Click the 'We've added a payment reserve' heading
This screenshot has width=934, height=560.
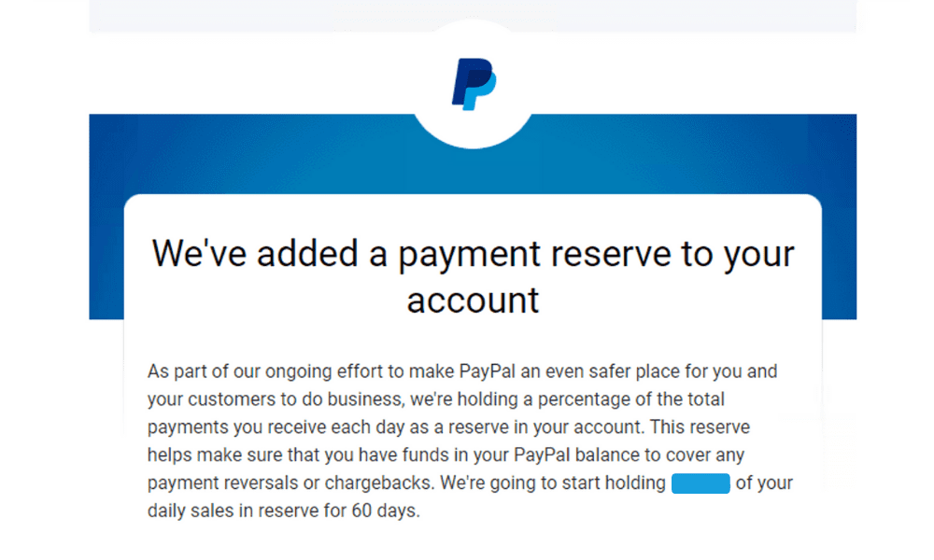(x=473, y=276)
